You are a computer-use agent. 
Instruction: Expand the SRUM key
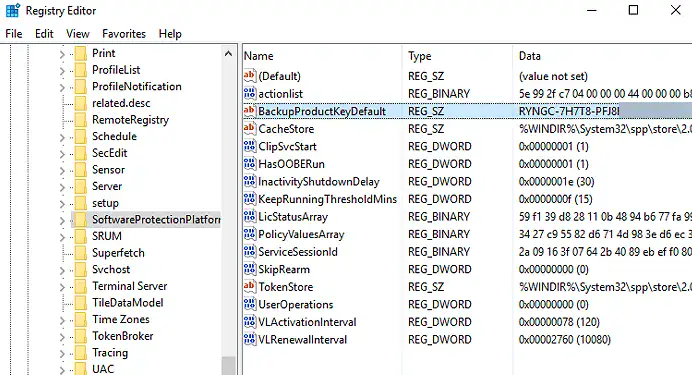[62, 237]
